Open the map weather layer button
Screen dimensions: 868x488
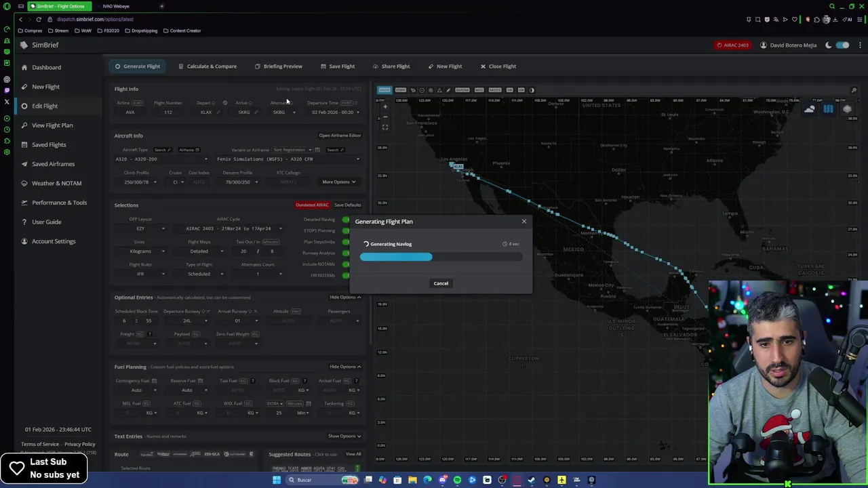tap(809, 109)
